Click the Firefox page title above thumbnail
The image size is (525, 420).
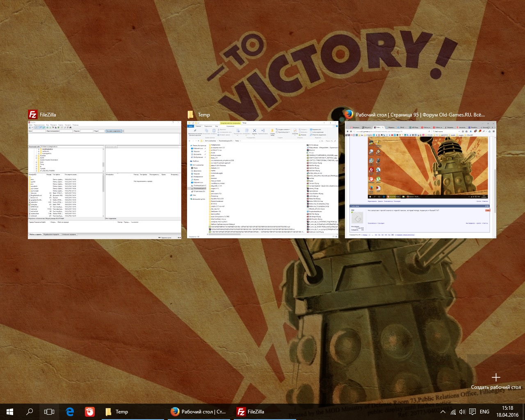[420, 115]
